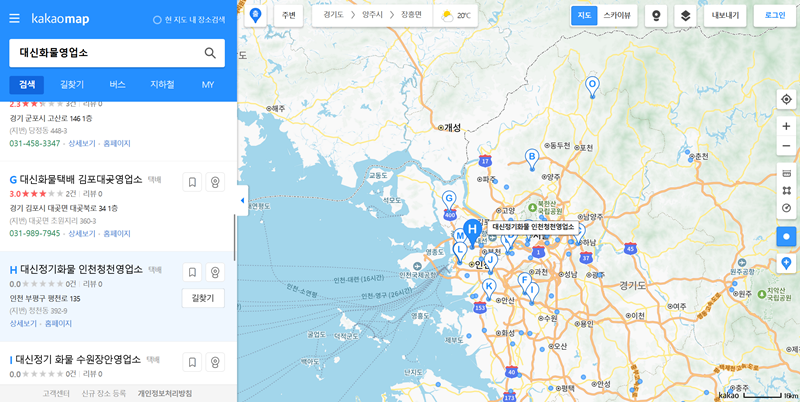The image size is (800, 402).
Task: Open the 경기도 region dropdown
Action: click(333, 16)
